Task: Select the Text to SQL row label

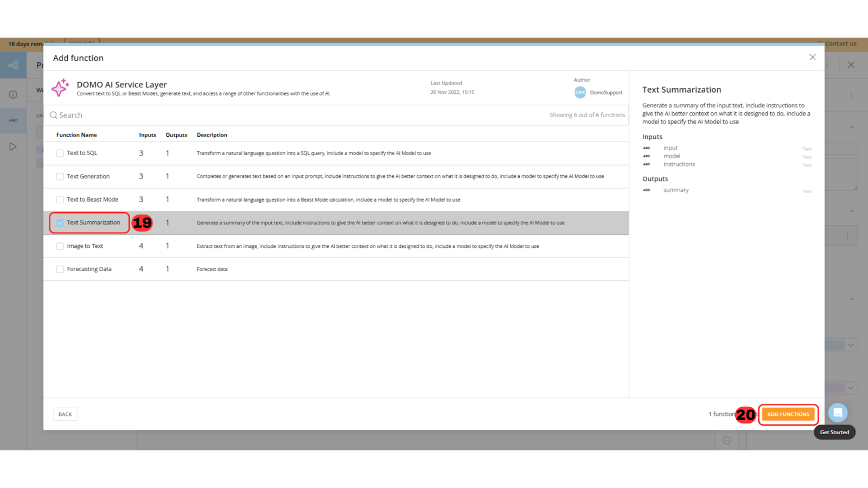Action: pos(82,153)
